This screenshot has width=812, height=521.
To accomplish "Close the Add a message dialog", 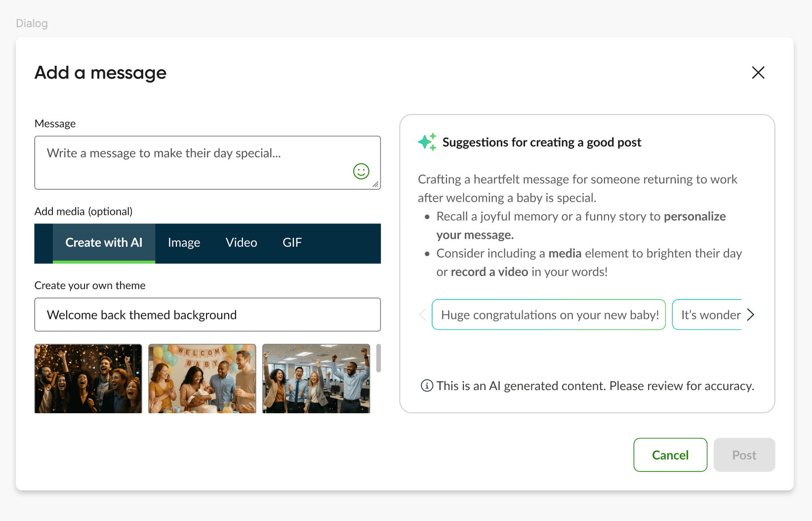I will pyautogui.click(x=758, y=73).
